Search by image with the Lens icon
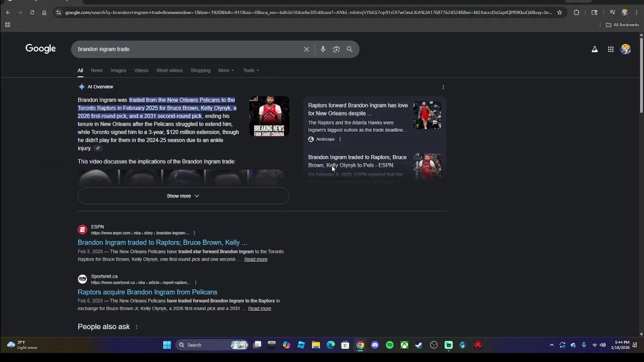644x362 pixels. point(336,49)
